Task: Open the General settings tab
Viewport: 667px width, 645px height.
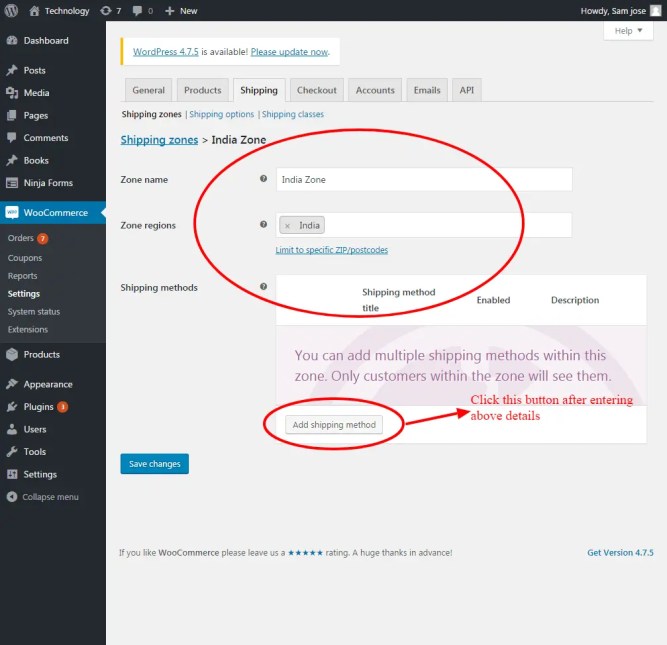Action: coord(148,90)
